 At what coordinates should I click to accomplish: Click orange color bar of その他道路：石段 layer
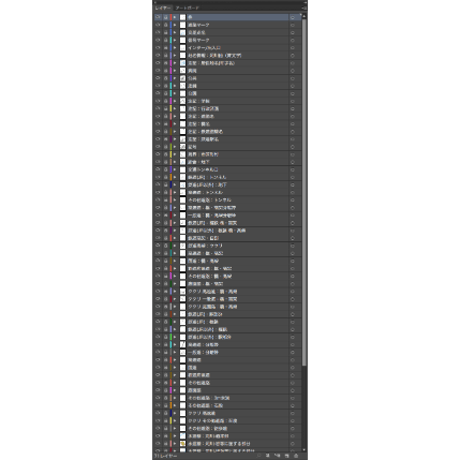pyautogui.click(x=171, y=406)
